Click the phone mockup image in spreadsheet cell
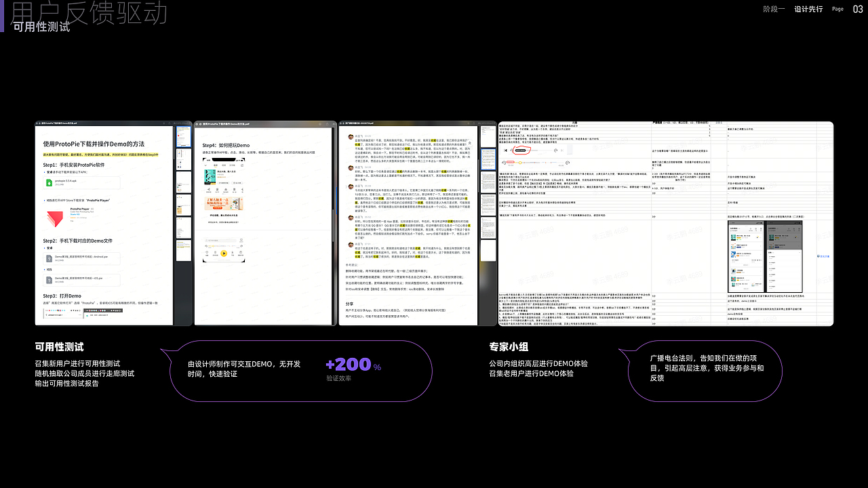This screenshot has width=868, height=488. click(x=765, y=256)
